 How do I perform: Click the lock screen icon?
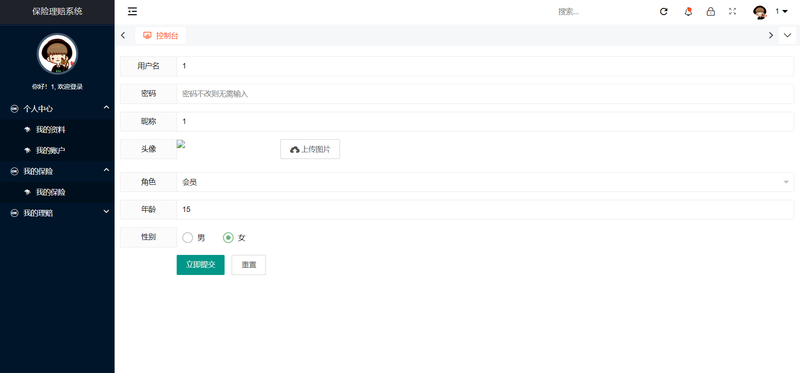[711, 11]
